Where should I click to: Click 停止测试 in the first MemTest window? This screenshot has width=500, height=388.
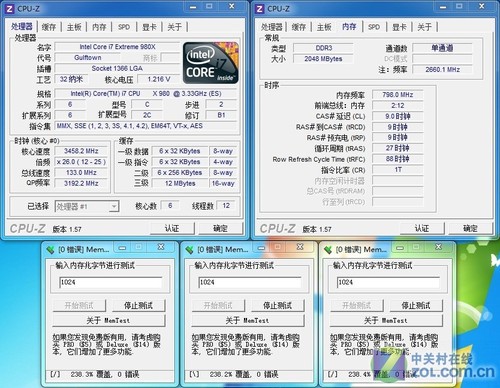(x=138, y=305)
